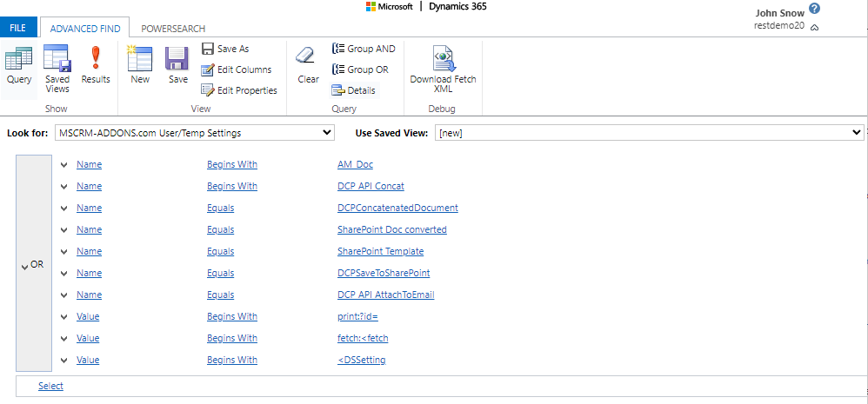The height and width of the screenshot is (404, 868).
Task: Open row menu arrow for <DSSetting row
Action: point(64,360)
